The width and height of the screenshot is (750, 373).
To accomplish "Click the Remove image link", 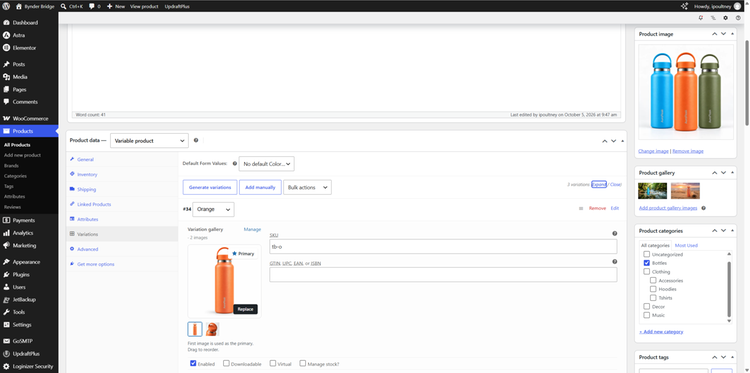I will tap(688, 151).
